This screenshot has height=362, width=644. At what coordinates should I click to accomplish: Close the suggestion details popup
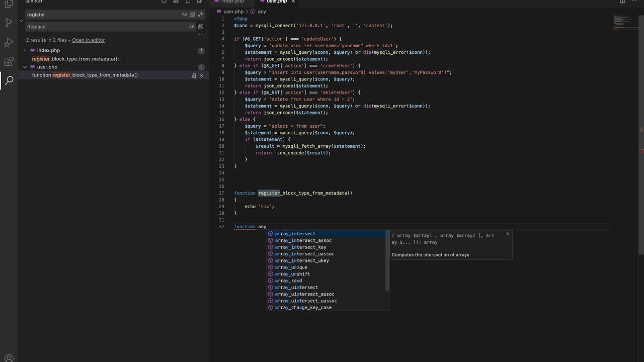tap(508, 234)
